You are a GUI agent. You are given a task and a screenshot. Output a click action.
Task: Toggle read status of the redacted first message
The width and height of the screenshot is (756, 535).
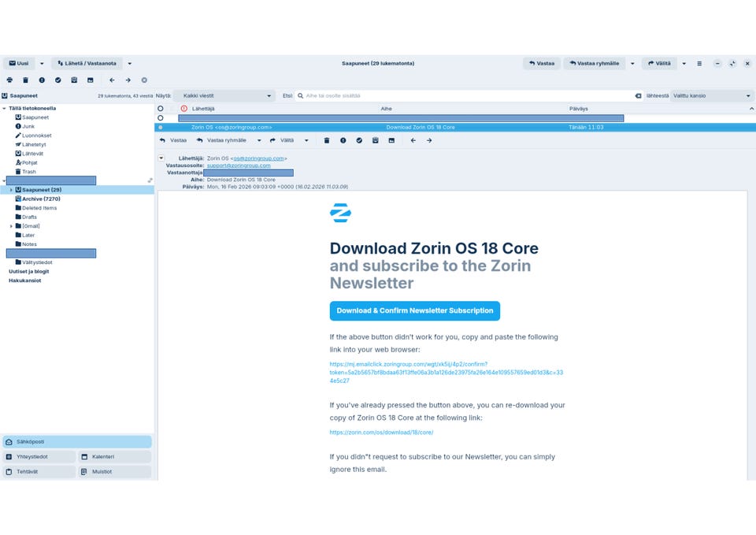161,117
